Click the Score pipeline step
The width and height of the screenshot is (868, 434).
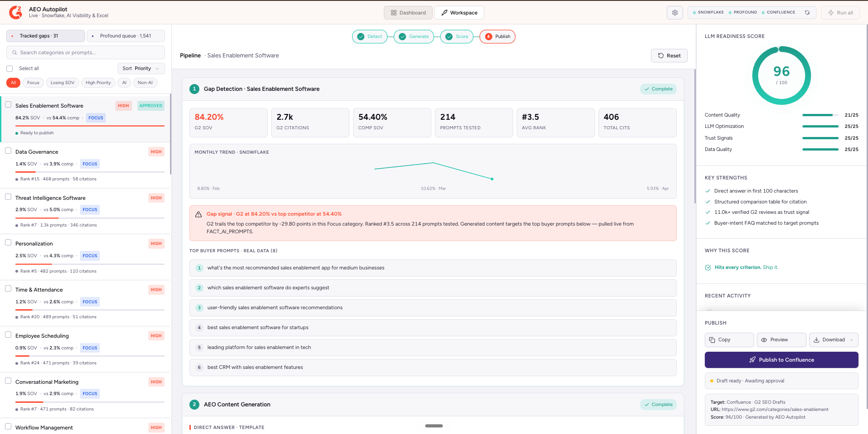(x=457, y=37)
